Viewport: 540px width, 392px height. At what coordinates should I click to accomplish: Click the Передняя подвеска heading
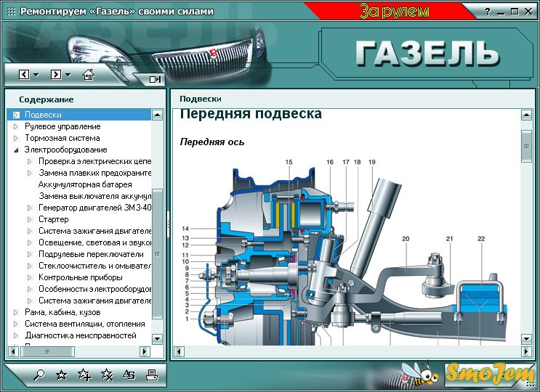tap(251, 114)
